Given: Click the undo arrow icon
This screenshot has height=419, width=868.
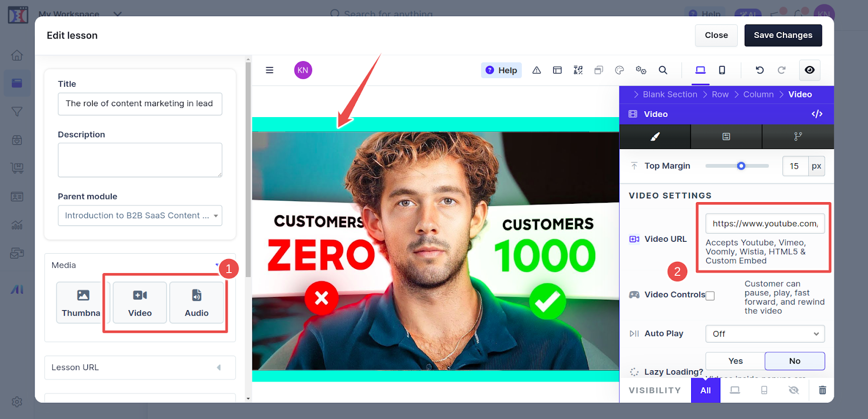Looking at the screenshot, I should click(759, 70).
